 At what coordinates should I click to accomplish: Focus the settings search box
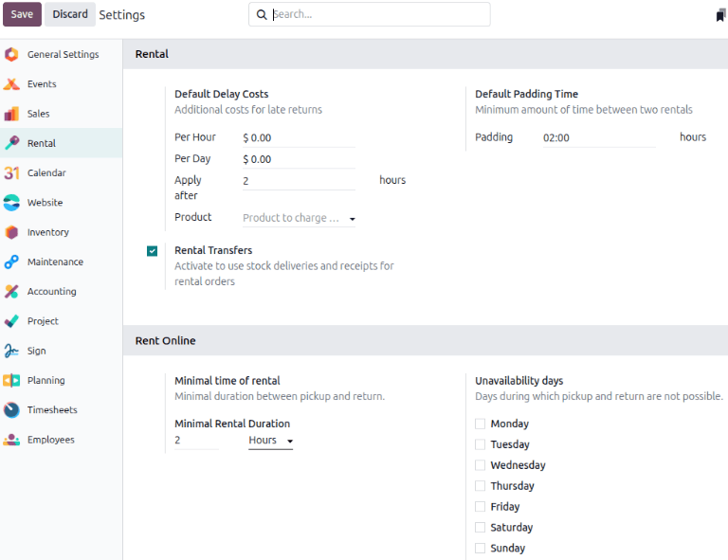pos(379,14)
